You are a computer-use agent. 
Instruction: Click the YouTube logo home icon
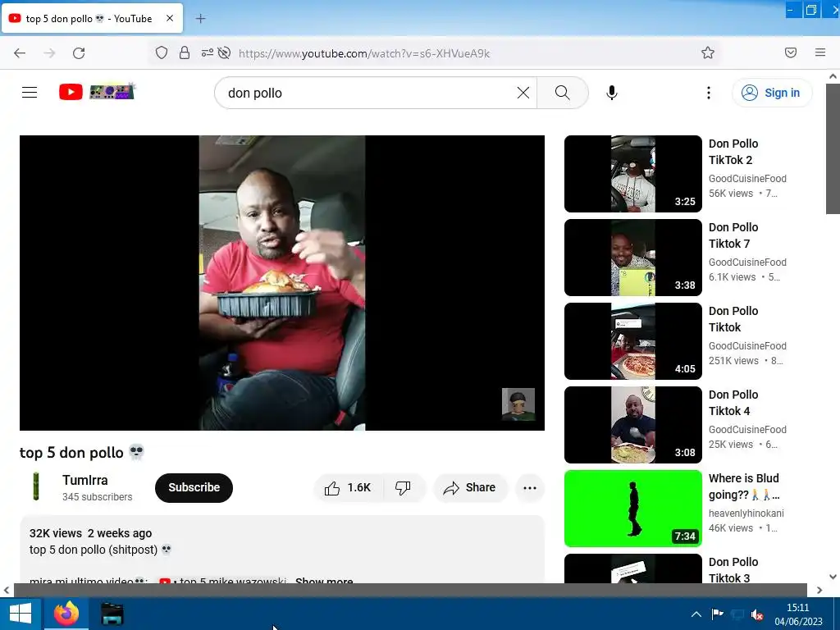pyautogui.click(x=71, y=92)
